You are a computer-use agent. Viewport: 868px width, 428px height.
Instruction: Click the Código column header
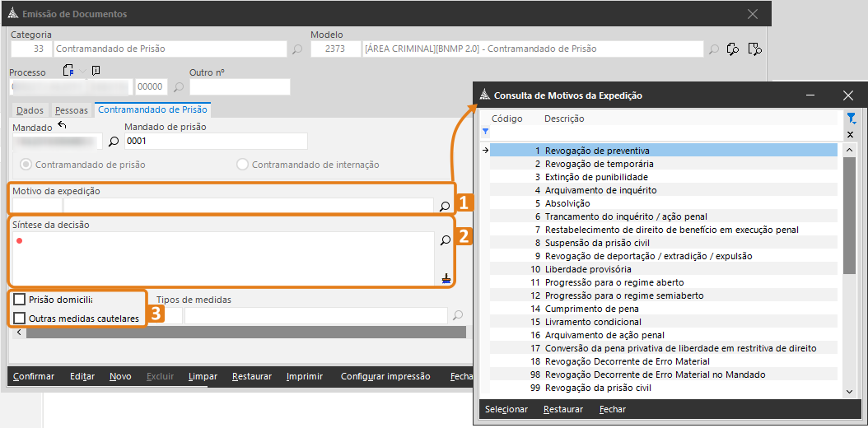(507, 119)
